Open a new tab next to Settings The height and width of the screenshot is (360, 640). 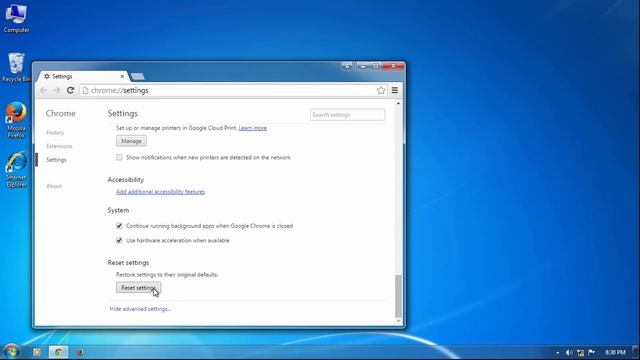pos(138,76)
